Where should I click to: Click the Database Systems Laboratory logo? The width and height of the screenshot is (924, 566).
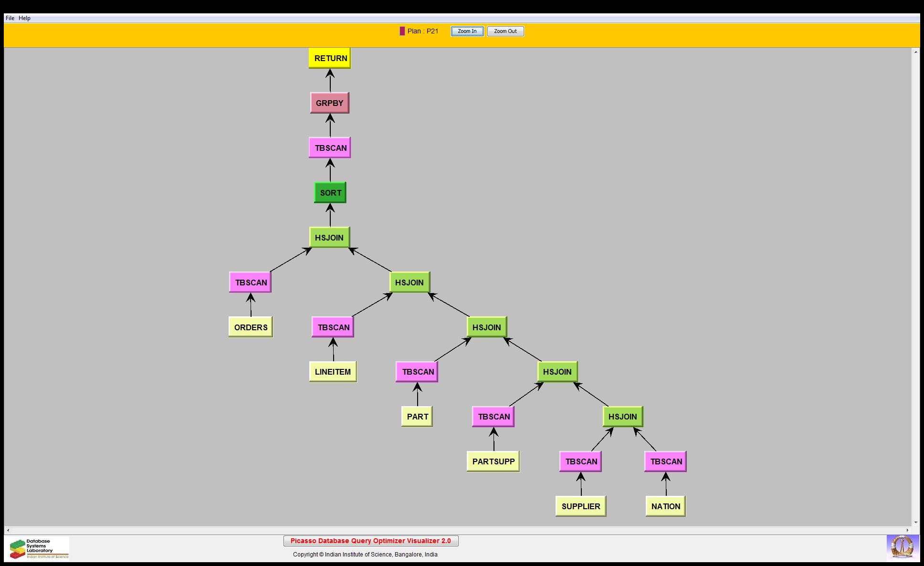click(x=37, y=548)
